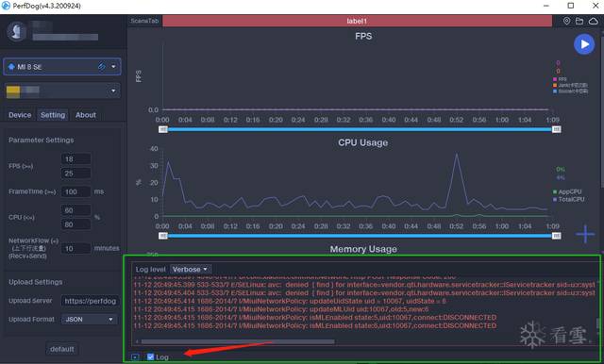Click log line 'updateUidState uid = 10067'

(x=290, y=301)
